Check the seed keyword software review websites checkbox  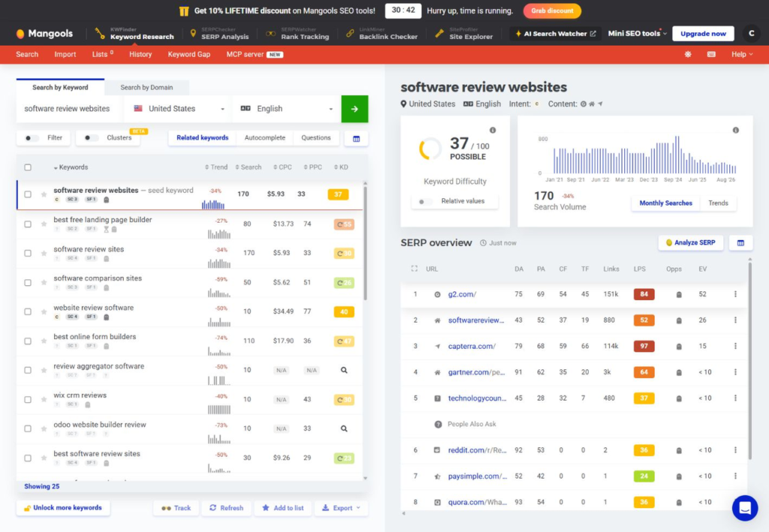point(28,194)
